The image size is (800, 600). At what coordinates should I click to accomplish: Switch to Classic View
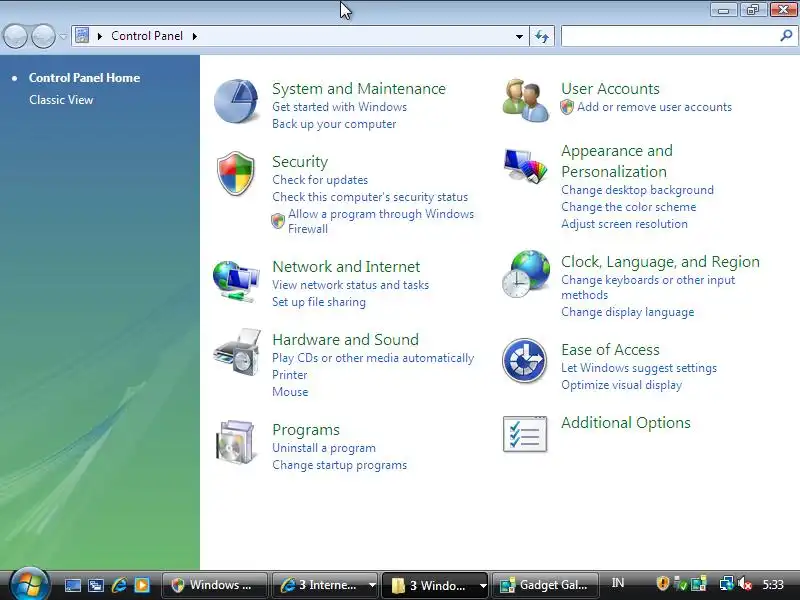pos(61,99)
